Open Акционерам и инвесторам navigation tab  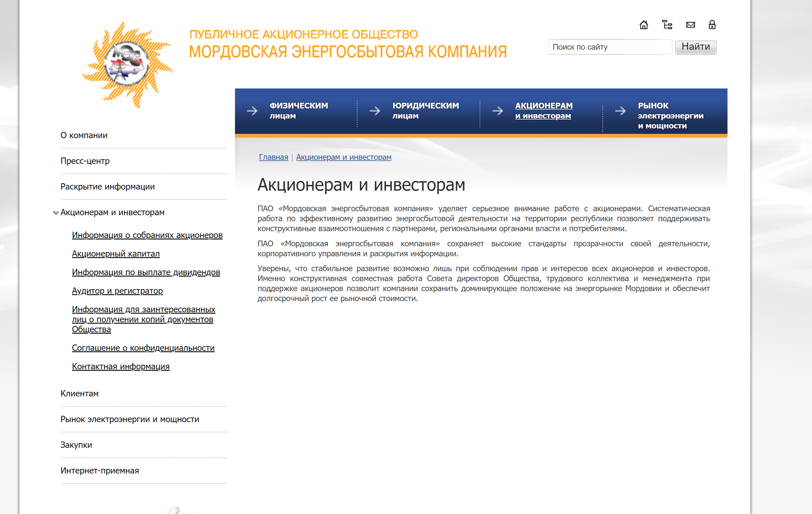[x=543, y=110]
